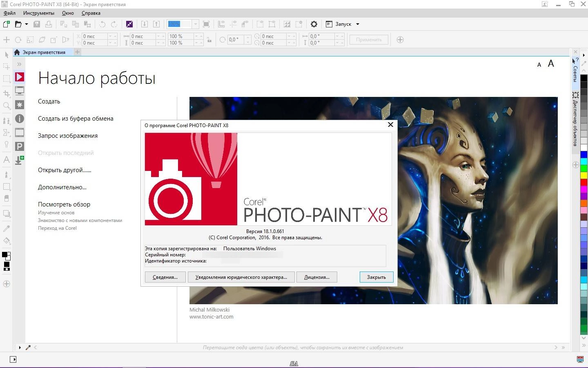Open the options gear icon
This screenshot has width=588, height=368.
coord(314,24)
